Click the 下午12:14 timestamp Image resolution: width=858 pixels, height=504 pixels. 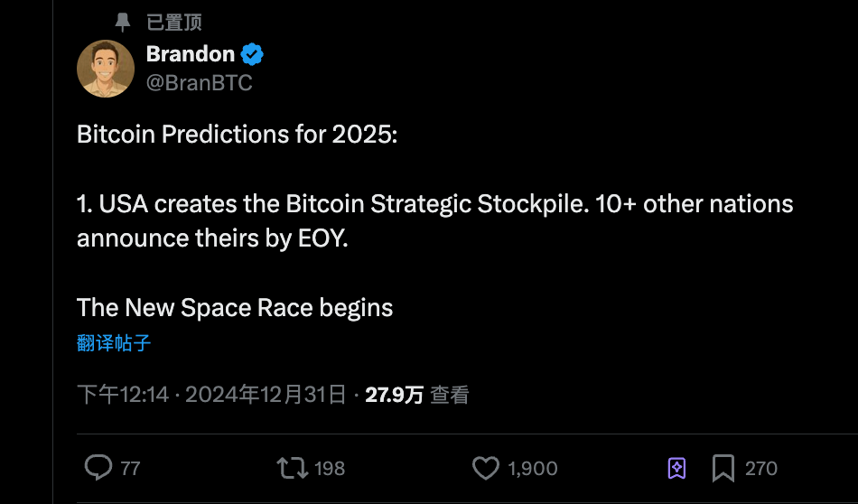[x=123, y=395]
